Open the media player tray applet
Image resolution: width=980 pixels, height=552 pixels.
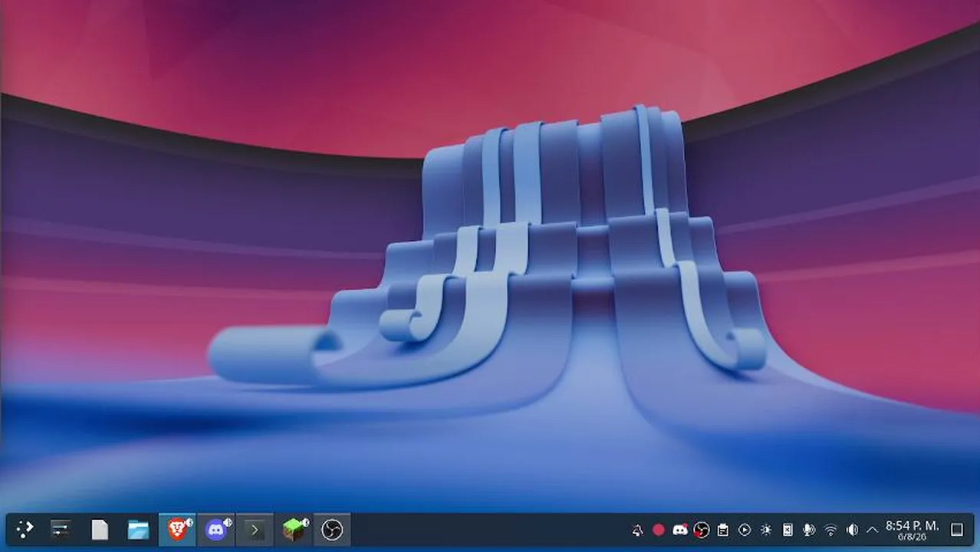tap(745, 530)
